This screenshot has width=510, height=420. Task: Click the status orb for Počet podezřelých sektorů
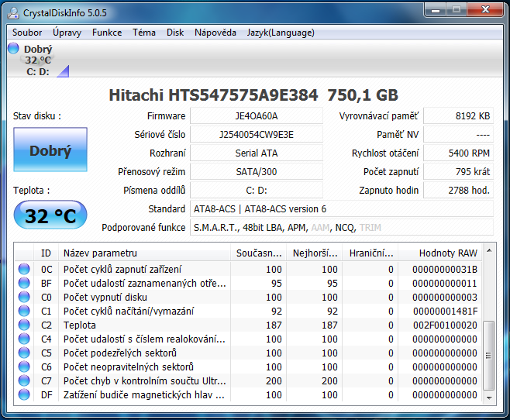click(x=24, y=353)
